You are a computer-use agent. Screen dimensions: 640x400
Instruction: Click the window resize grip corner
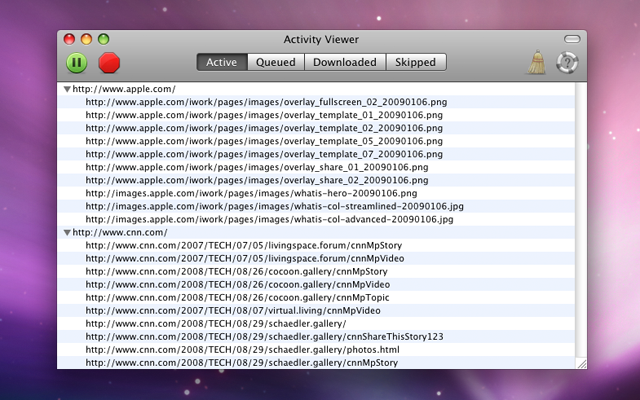pyautogui.click(x=579, y=361)
